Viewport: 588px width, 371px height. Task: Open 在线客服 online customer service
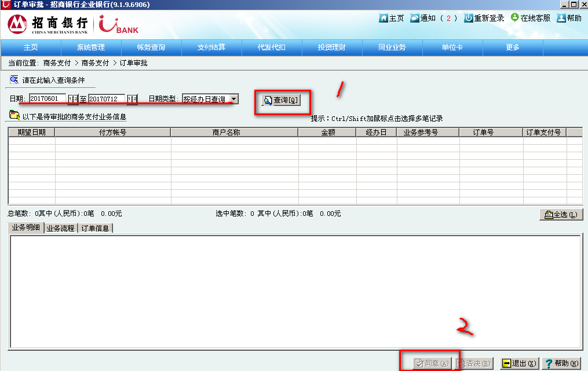click(x=514, y=18)
